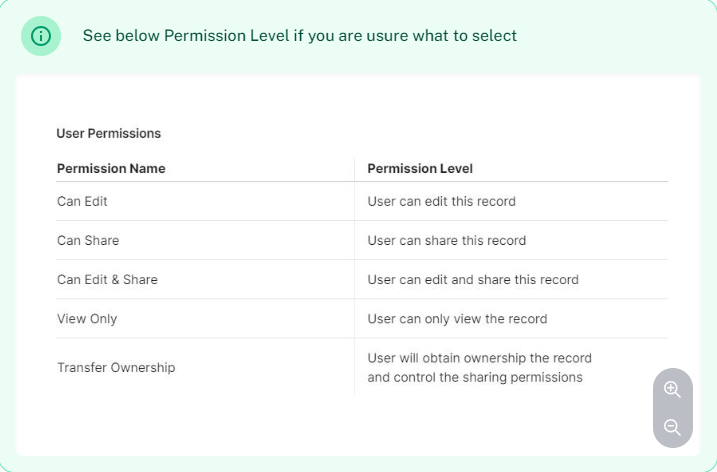Click 'User can share this record' description

click(x=447, y=241)
